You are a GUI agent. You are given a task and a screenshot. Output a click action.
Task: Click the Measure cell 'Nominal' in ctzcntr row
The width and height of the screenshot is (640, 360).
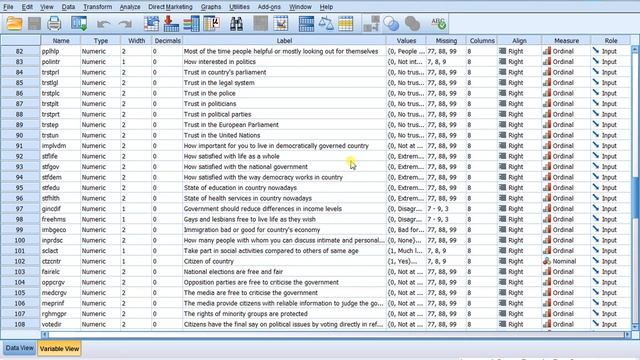click(x=566, y=261)
